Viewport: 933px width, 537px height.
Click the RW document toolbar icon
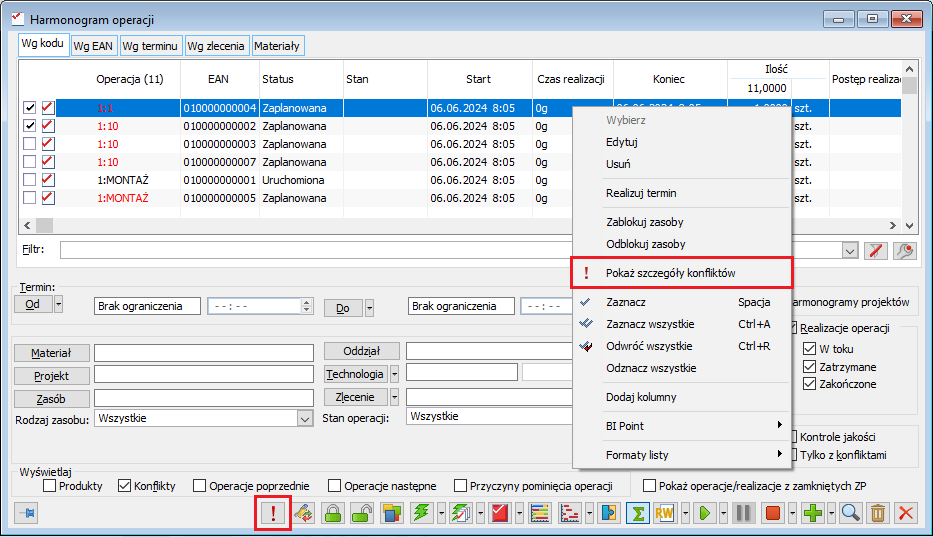click(665, 513)
